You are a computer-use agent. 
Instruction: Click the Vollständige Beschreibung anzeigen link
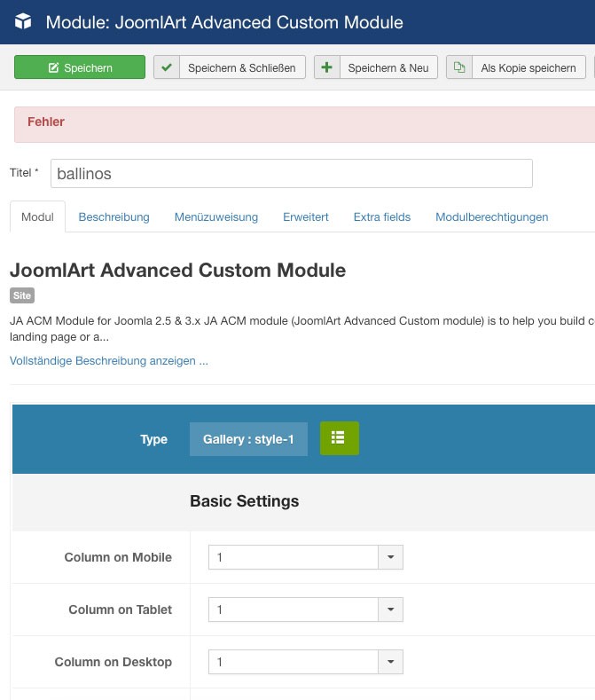(109, 361)
